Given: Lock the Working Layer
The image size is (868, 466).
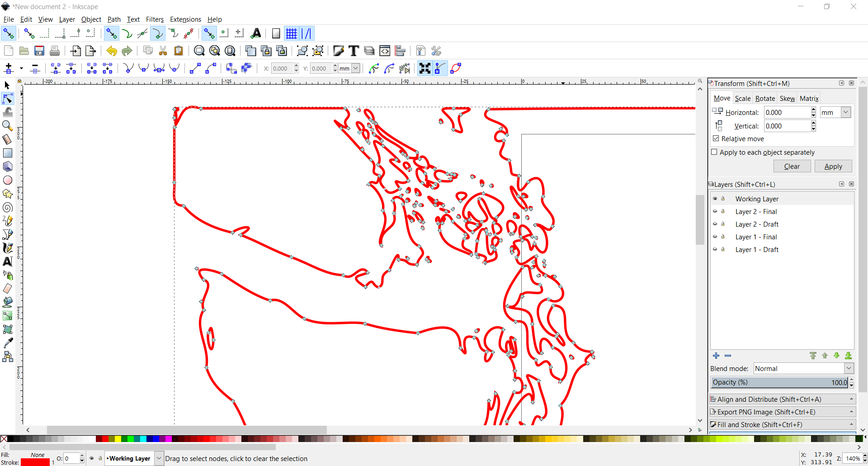Looking at the screenshot, I should [x=722, y=199].
